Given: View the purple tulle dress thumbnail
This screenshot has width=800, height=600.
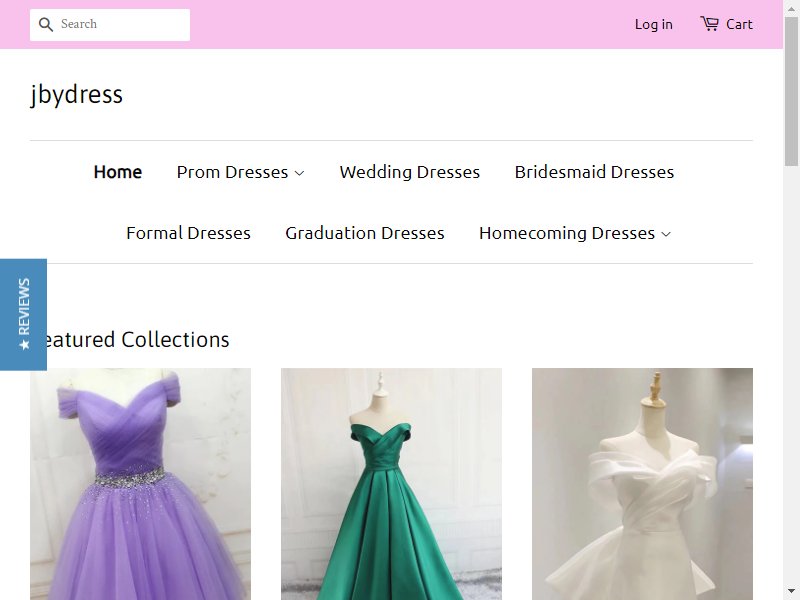Looking at the screenshot, I should 140,484.
